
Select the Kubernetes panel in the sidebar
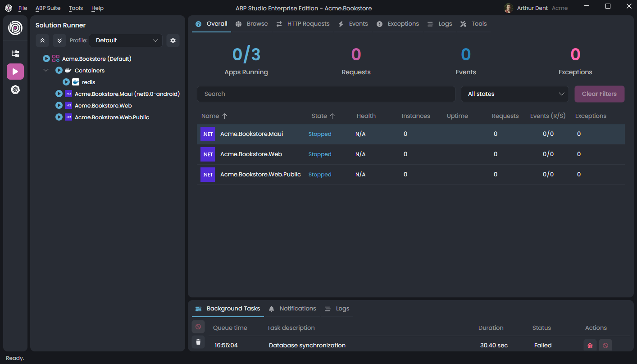tap(15, 89)
